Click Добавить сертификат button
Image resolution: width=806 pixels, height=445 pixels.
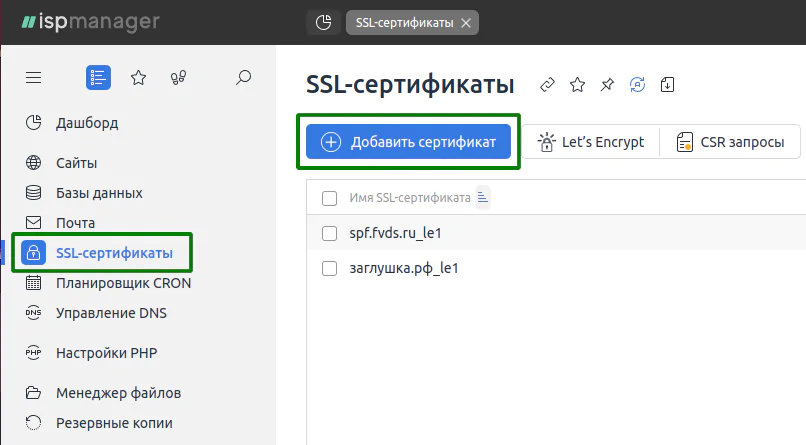(x=409, y=141)
